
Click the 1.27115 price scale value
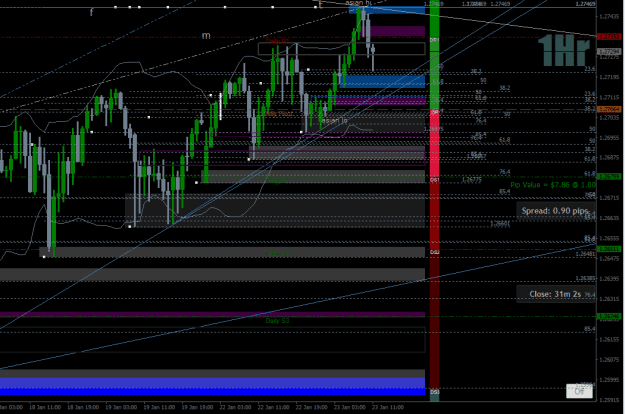point(609,98)
